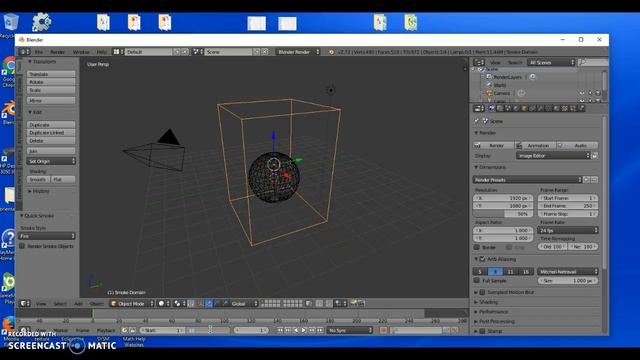Click the translate manipulator arrow icon
Image resolution: width=640 pixels, height=360 pixels.
(209, 303)
